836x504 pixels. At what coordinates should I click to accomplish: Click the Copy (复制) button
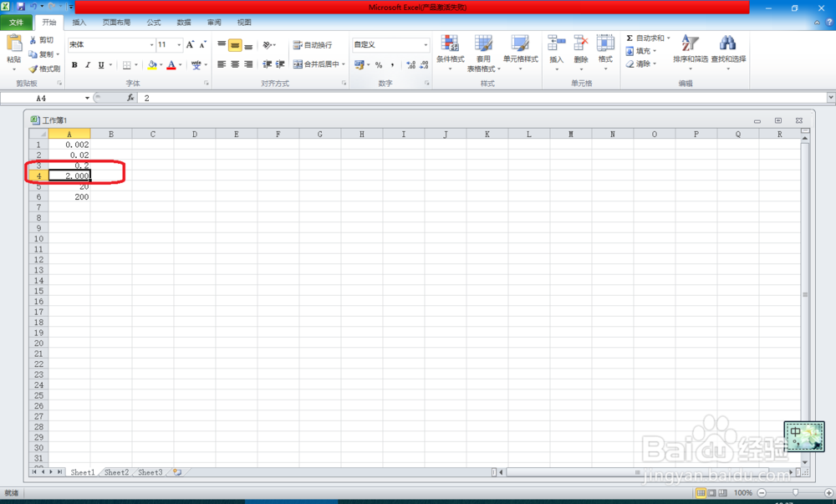[43, 54]
